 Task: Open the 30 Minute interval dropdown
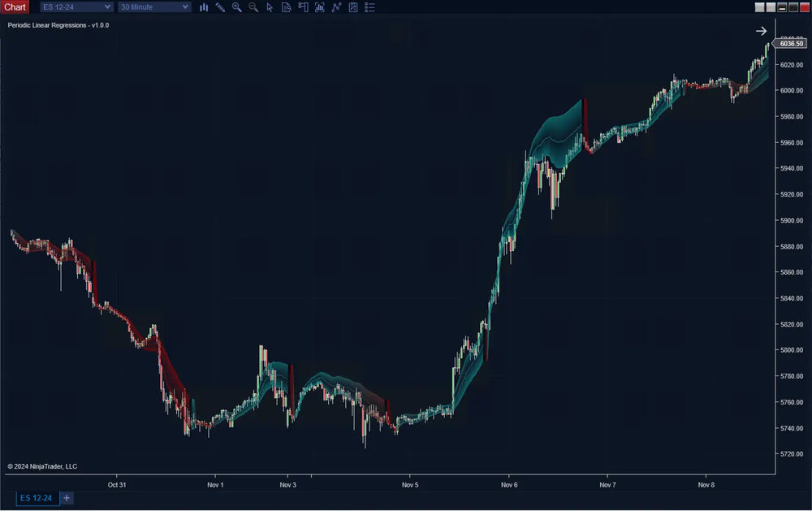pos(153,6)
